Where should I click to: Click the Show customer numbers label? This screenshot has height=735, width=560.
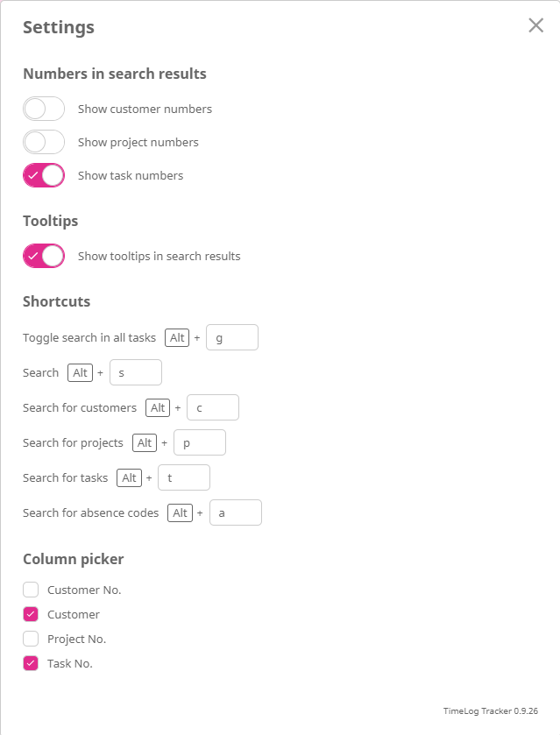pyautogui.click(x=145, y=109)
